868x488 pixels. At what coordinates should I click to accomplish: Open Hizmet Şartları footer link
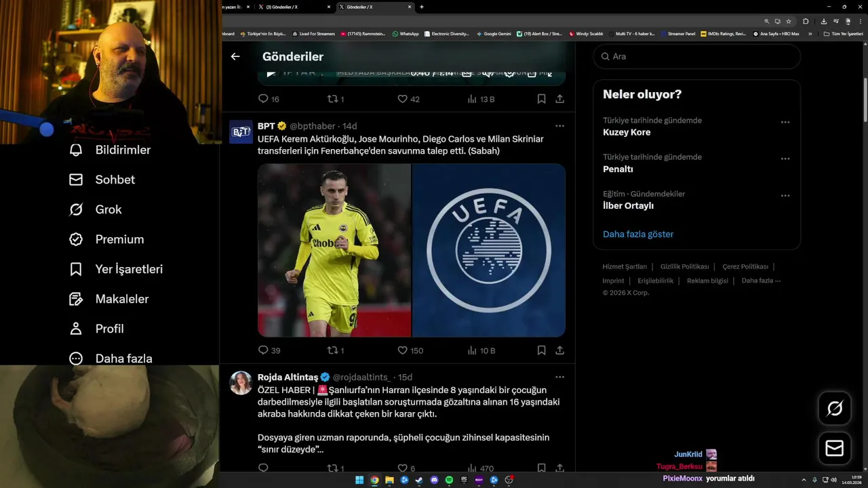click(x=625, y=266)
